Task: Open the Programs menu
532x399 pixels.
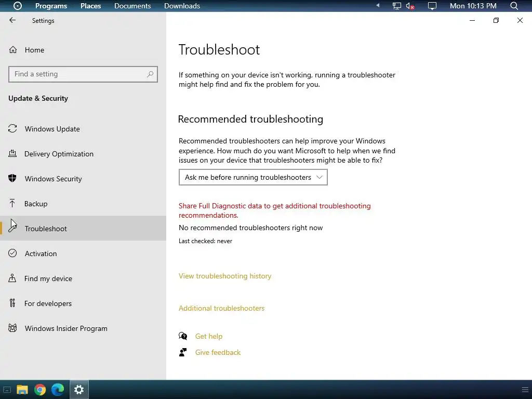Action: [51, 6]
